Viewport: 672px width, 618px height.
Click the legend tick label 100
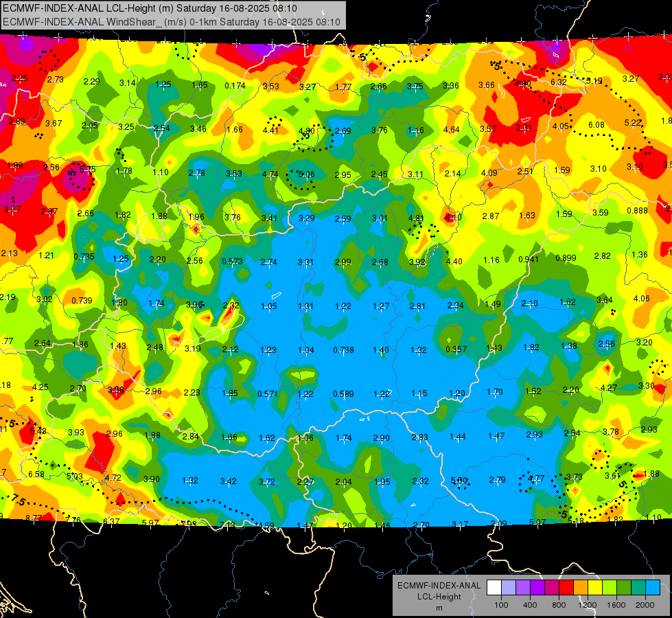[502, 605]
